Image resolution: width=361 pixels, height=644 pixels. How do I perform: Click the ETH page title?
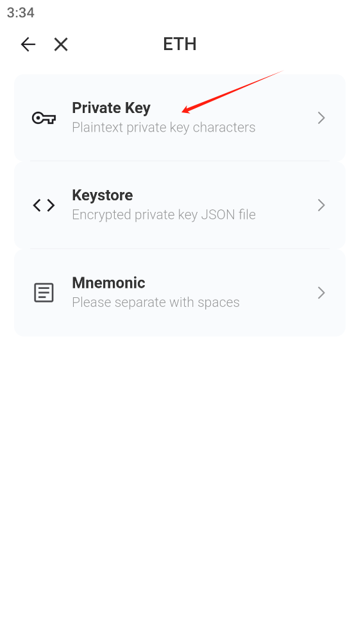coord(180,44)
